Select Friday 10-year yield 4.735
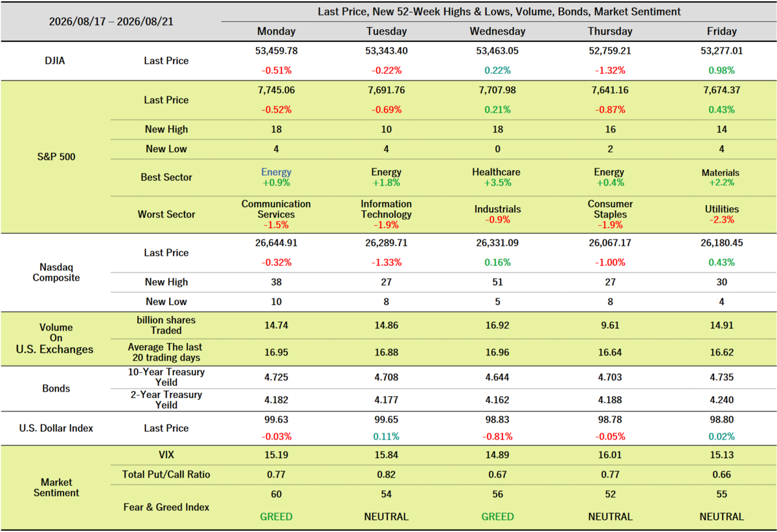The width and height of the screenshot is (777, 532). pyautogui.click(x=722, y=378)
